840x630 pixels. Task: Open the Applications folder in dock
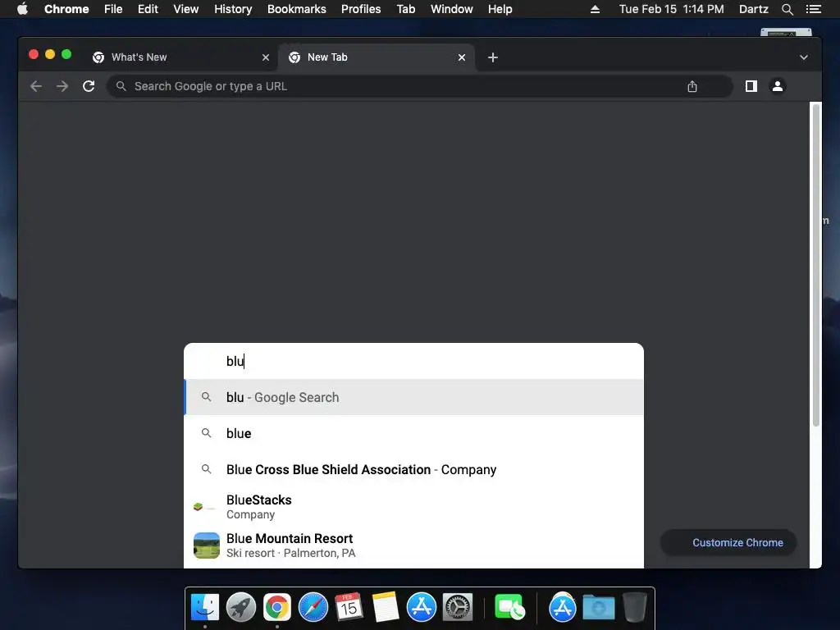(x=563, y=608)
